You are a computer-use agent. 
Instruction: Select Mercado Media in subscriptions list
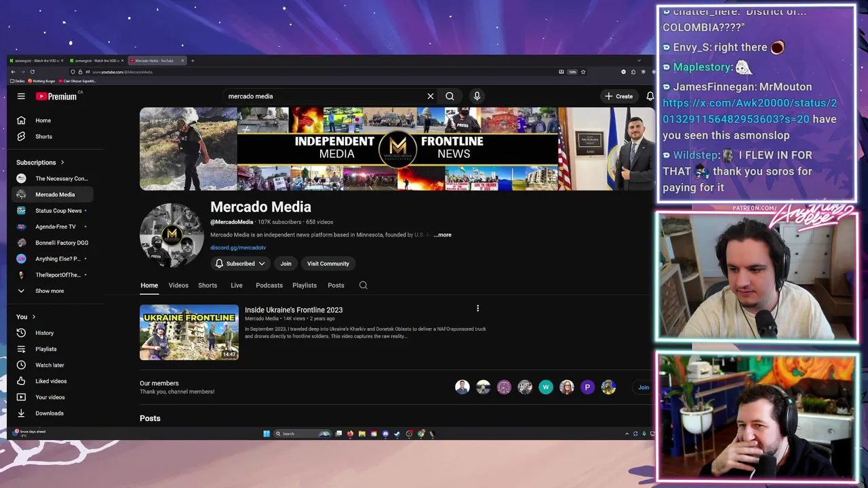(53, 195)
